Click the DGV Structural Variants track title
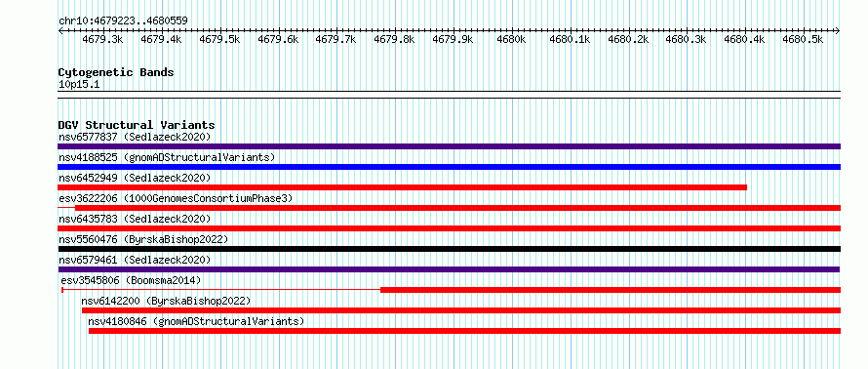 click(137, 125)
